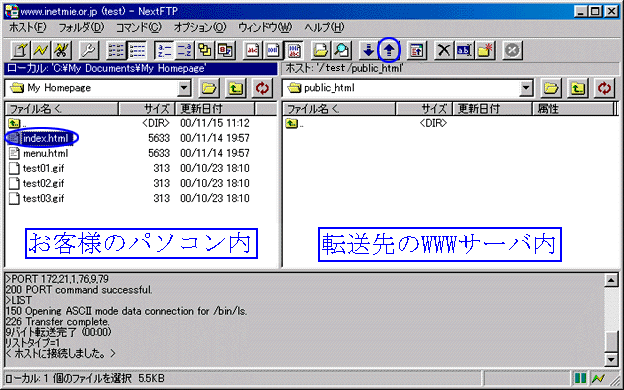The width and height of the screenshot is (624, 390).
Task: Open the ホスト(F) menu
Action: pyautogui.click(x=27, y=27)
